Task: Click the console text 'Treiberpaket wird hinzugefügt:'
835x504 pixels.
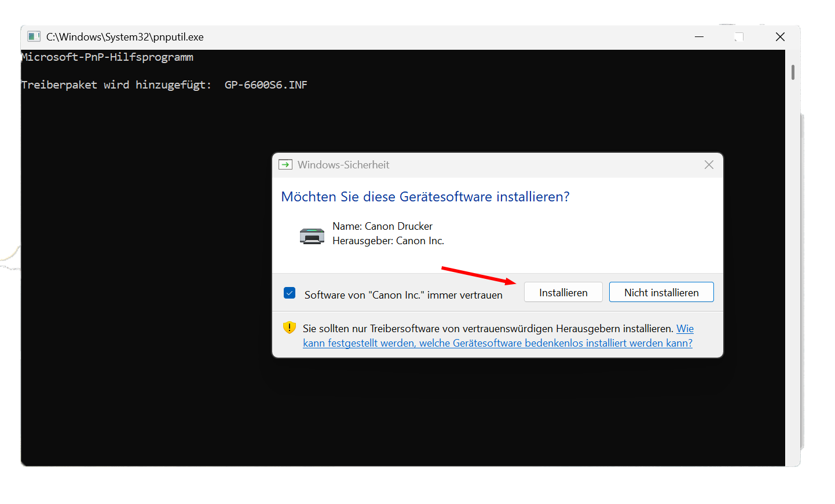Action: point(116,85)
